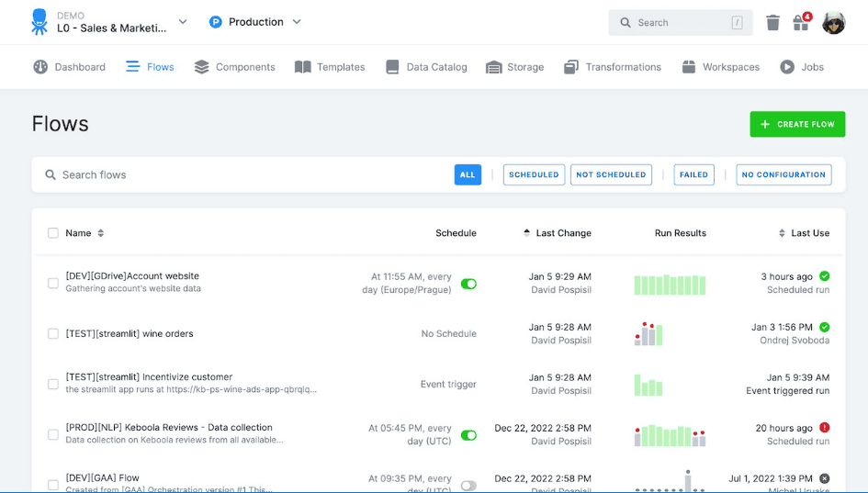Select checkbox for Keboola Reviews Data collection
The height and width of the screenshot is (493, 868).
pyautogui.click(x=53, y=434)
